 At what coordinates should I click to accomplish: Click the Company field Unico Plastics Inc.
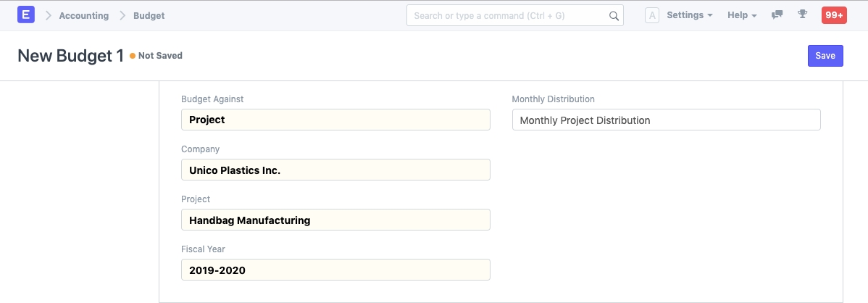tap(335, 170)
